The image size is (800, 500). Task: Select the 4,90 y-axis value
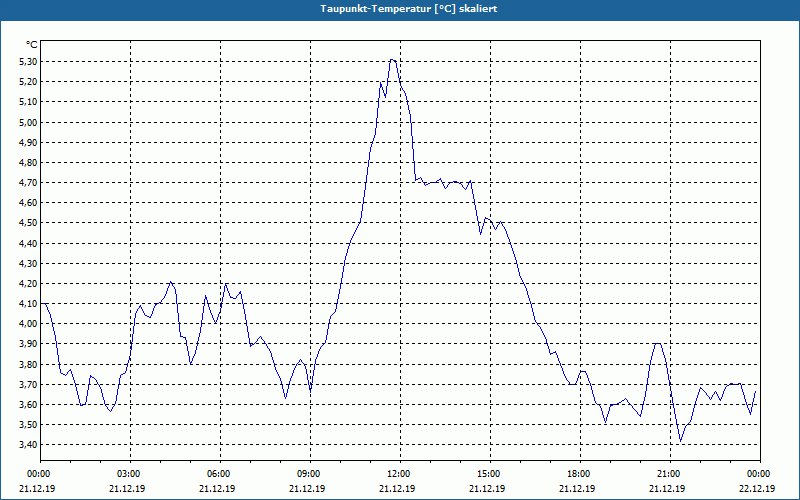(29, 142)
